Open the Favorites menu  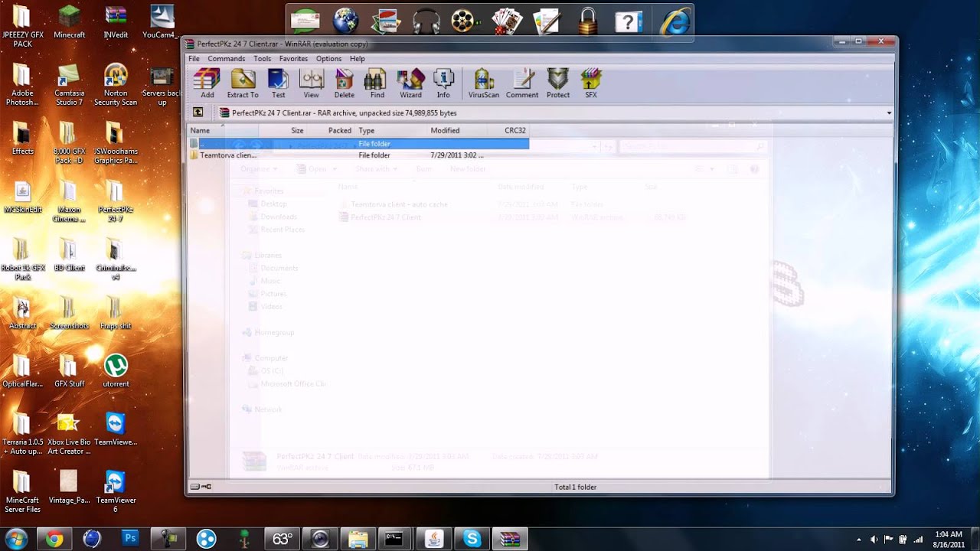click(x=293, y=58)
